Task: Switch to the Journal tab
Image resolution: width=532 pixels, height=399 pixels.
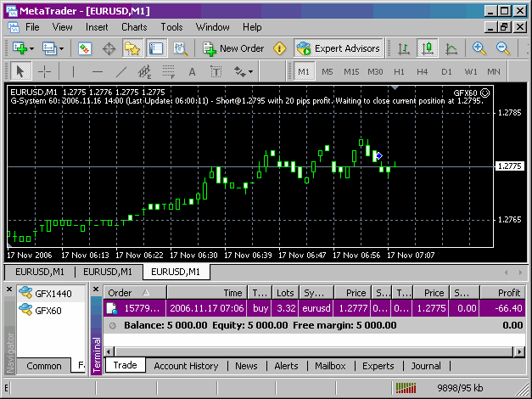Action: (x=426, y=366)
